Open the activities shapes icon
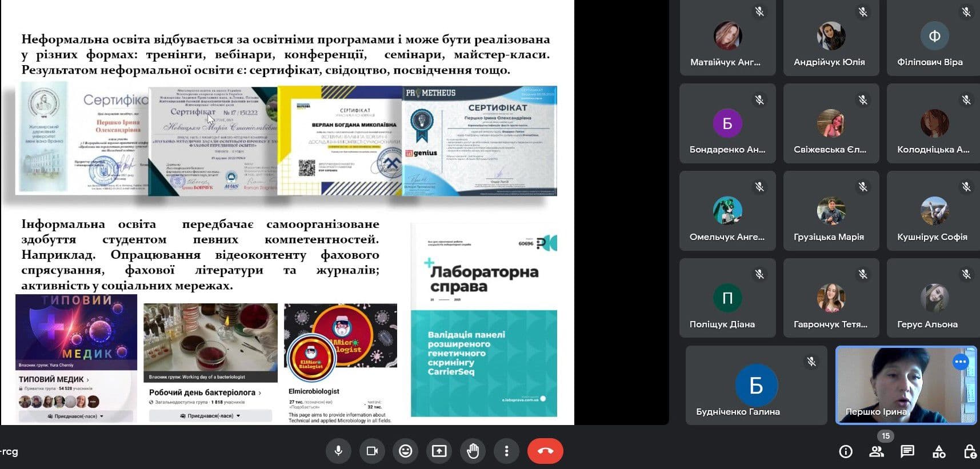This screenshot has height=469, width=980. [x=939, y=452]
